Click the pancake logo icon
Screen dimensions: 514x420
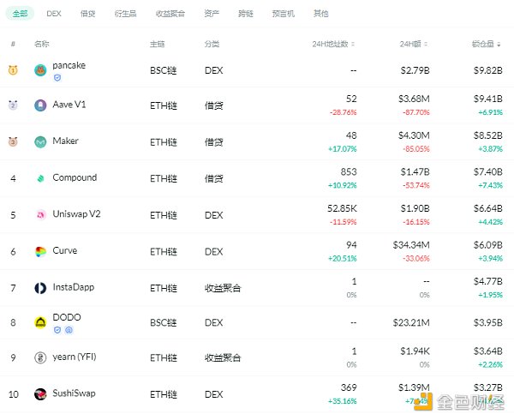pyautogui.click(x=40, y=70)
